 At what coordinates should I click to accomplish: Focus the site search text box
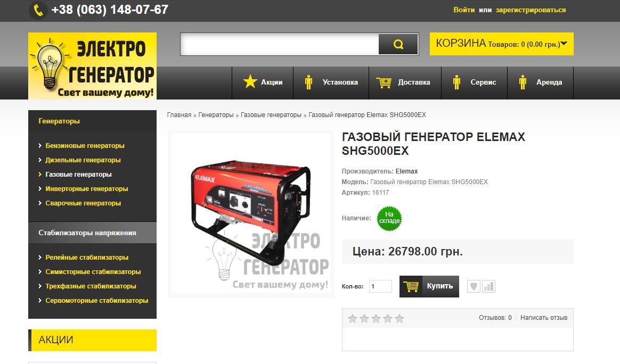pos(280,44)
